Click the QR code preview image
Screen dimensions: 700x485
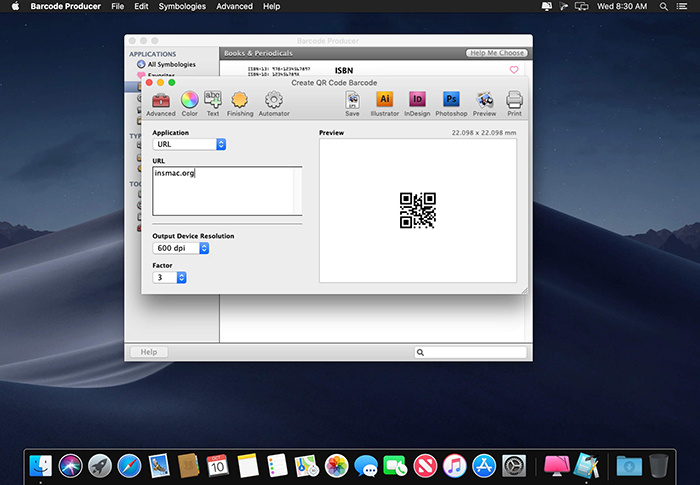click(x=417, y=210)
